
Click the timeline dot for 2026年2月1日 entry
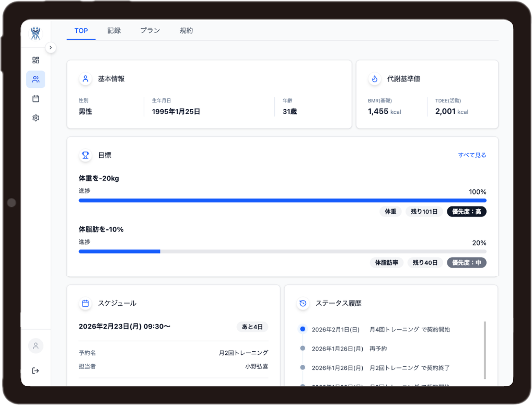(303, 329)
